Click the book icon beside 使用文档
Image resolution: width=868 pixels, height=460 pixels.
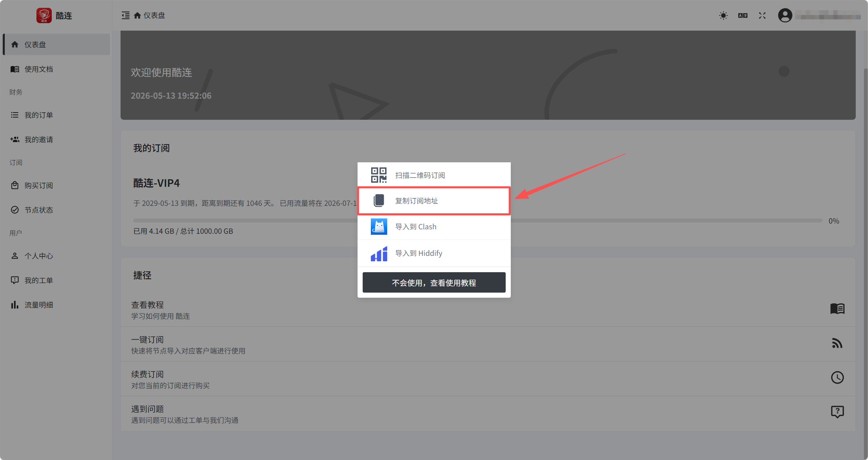[15, 69]
